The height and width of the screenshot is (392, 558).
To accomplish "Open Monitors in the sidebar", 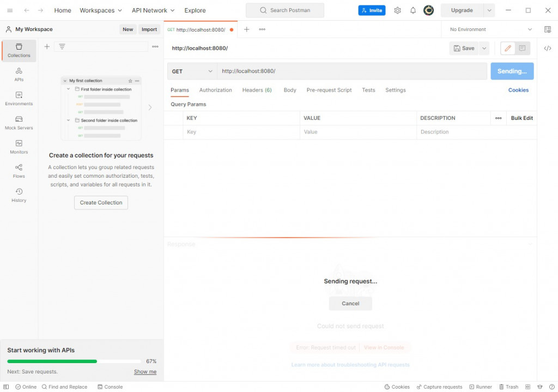I will [x=19, y=147].
